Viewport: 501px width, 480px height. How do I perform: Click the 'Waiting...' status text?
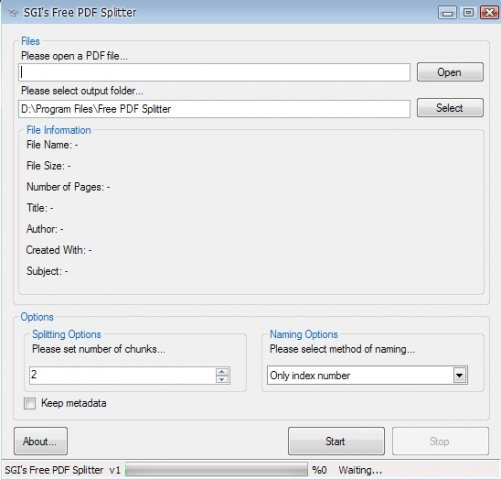coord(360,470)
